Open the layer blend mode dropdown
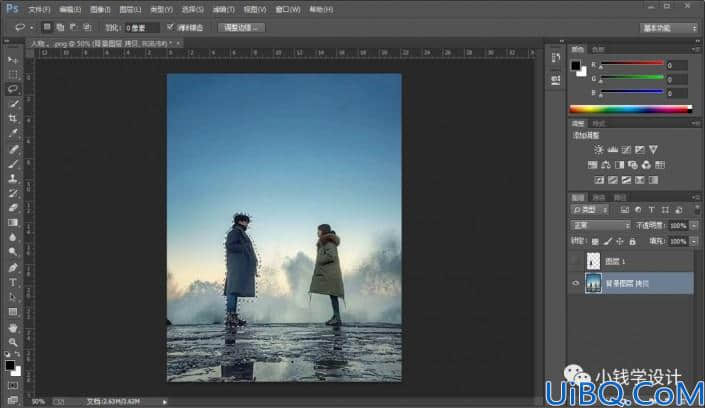 600,225
